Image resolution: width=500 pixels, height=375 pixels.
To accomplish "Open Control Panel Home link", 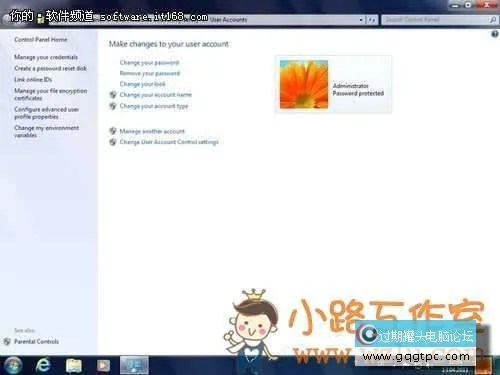I will [x=41, y=39].
